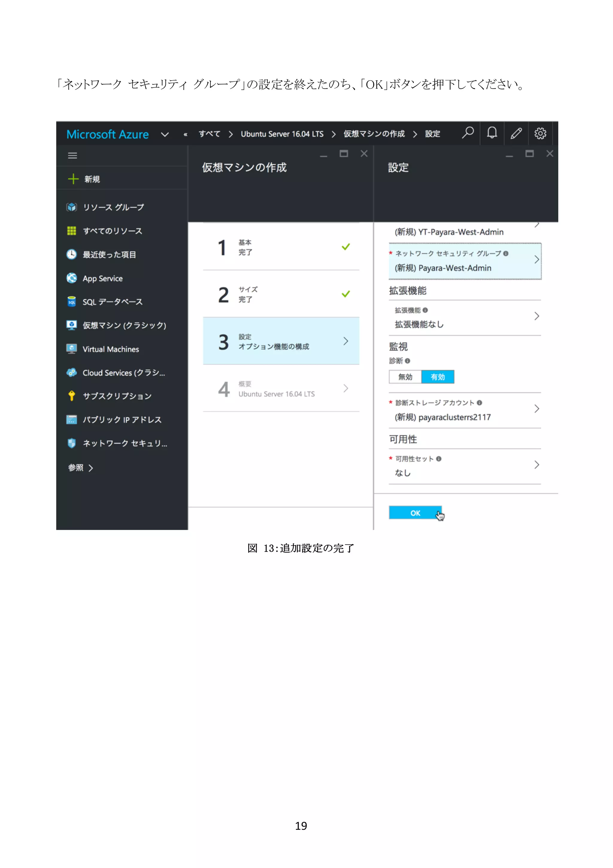This screenshot has width=613, height=868.
Task: Open the notifications bell icon
Action: click(492, 133)
